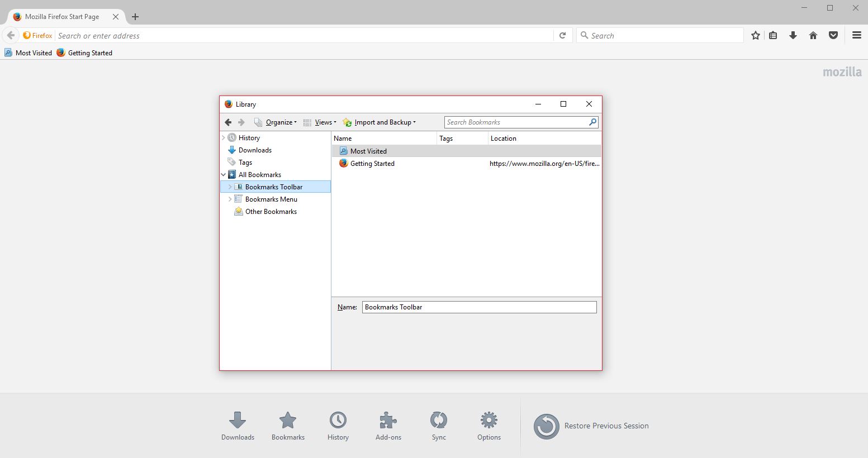The height and width of the screenshot is (458, 868).
Task: Open the Pocket icon in toolbar
Action: click(x=833, y=35)
